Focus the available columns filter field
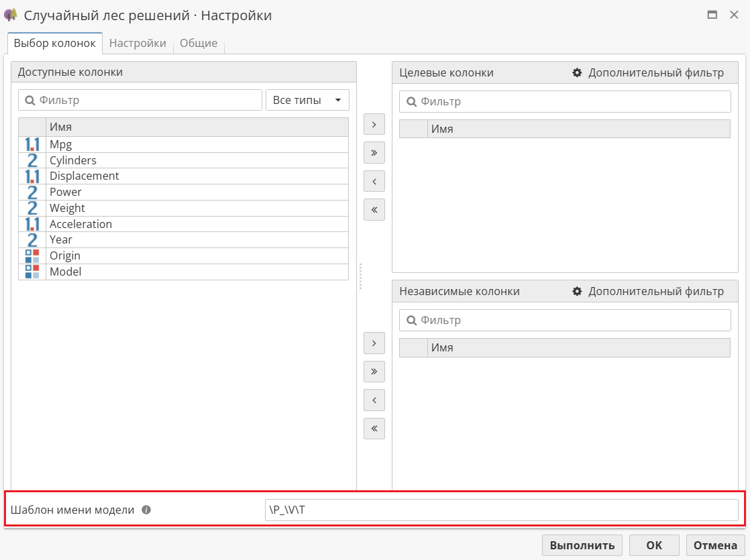Viewport: 750px width, 560px height. [140, 100]
